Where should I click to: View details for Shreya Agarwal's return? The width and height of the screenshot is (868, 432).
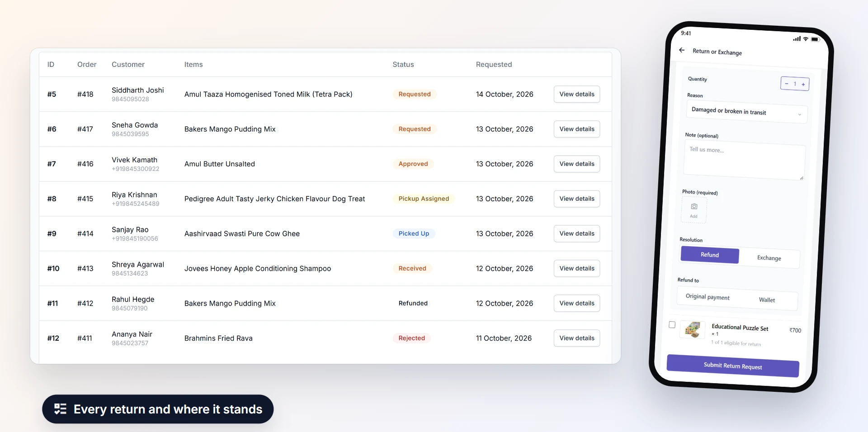[577, 268]
